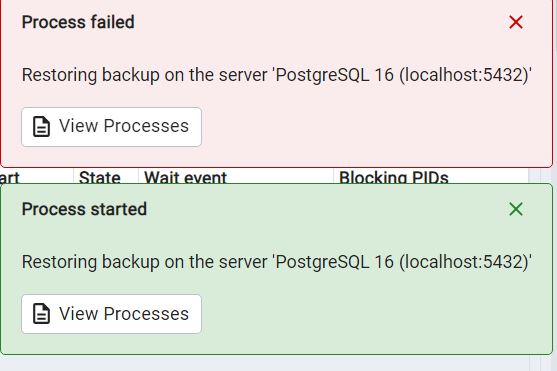
Task: Click the empty area of the red failed alert
Action: [x=373, y=128]
